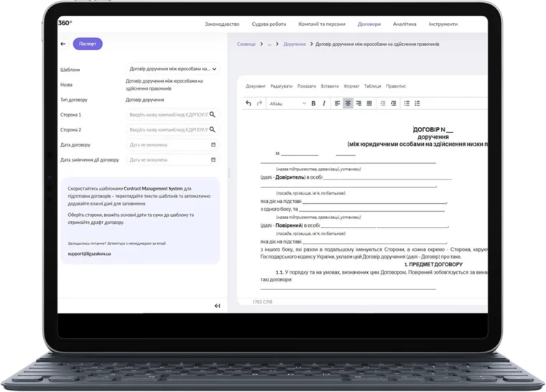
Task: Click the Сторона 1 company search field
Action: (172, 115)
